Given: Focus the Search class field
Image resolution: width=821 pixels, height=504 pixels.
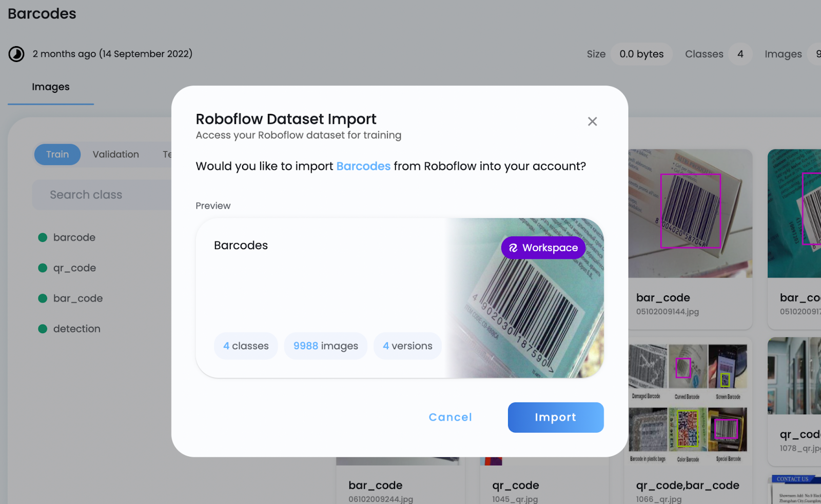Looking at the screenshot, I should [x=102, y=195].
